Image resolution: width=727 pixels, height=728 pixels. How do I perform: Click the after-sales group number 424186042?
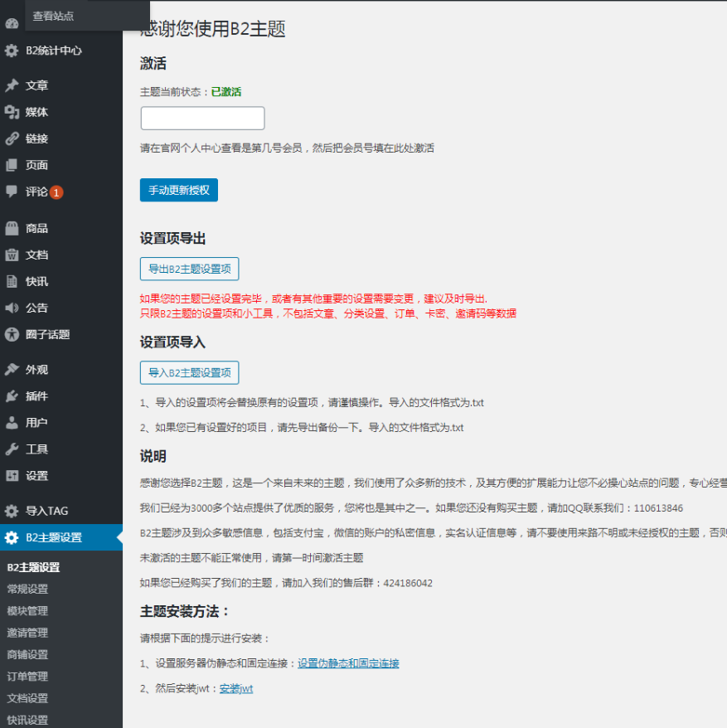[x=408, y=583]
